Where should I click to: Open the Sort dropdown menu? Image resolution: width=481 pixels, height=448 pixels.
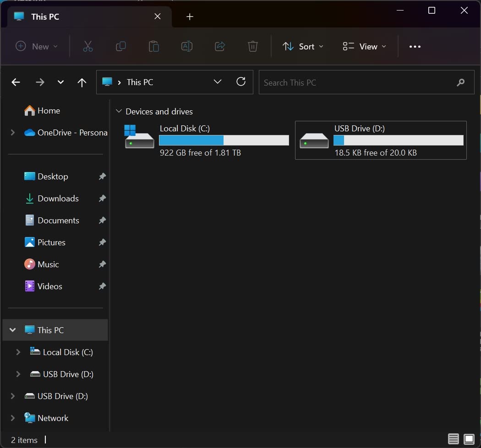tap(303, 47)
